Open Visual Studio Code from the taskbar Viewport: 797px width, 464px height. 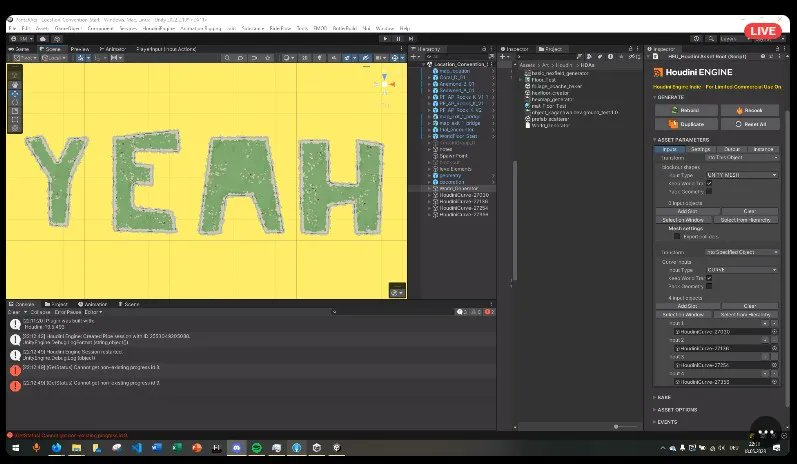136,448
